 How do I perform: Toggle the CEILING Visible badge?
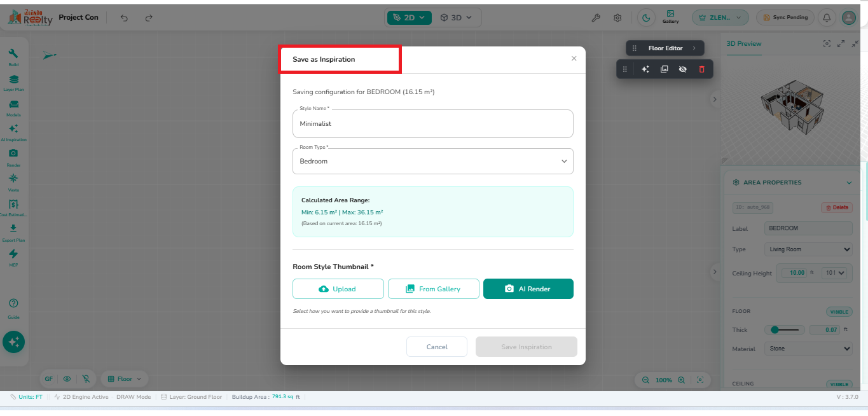pyautogui.click(x=839, y=384)
